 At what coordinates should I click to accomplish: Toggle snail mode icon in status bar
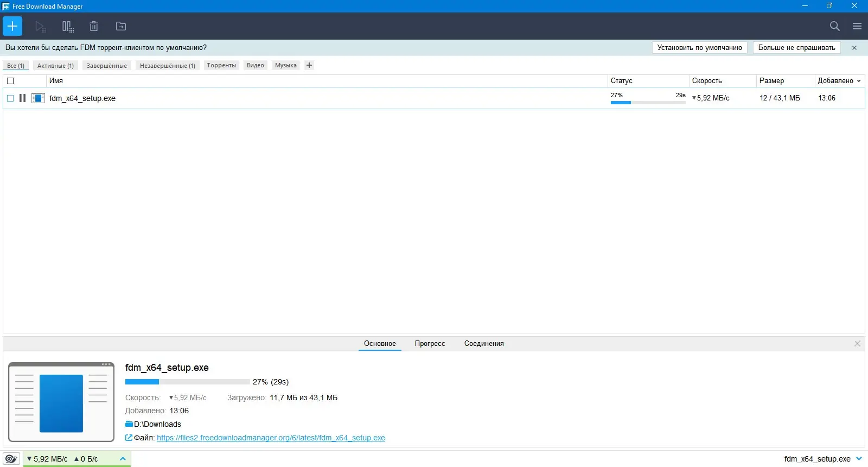(x=11, y=459)
